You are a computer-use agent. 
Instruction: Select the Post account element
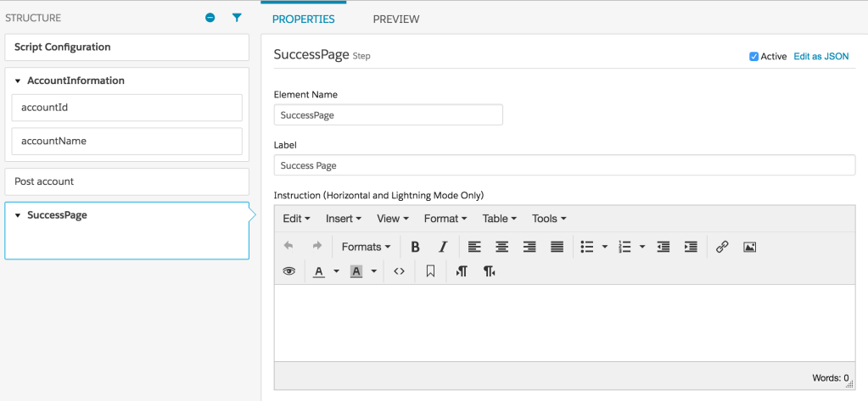tap(126, 181)
